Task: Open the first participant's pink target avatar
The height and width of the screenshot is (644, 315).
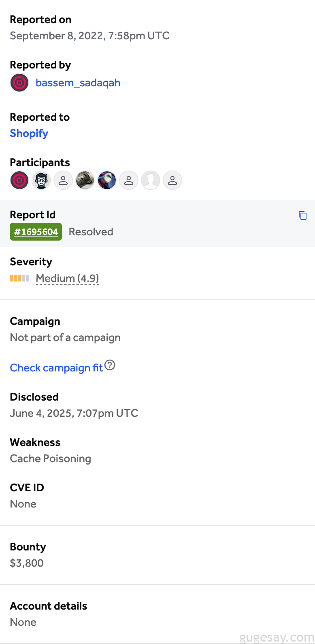Action: coord(19,180)
